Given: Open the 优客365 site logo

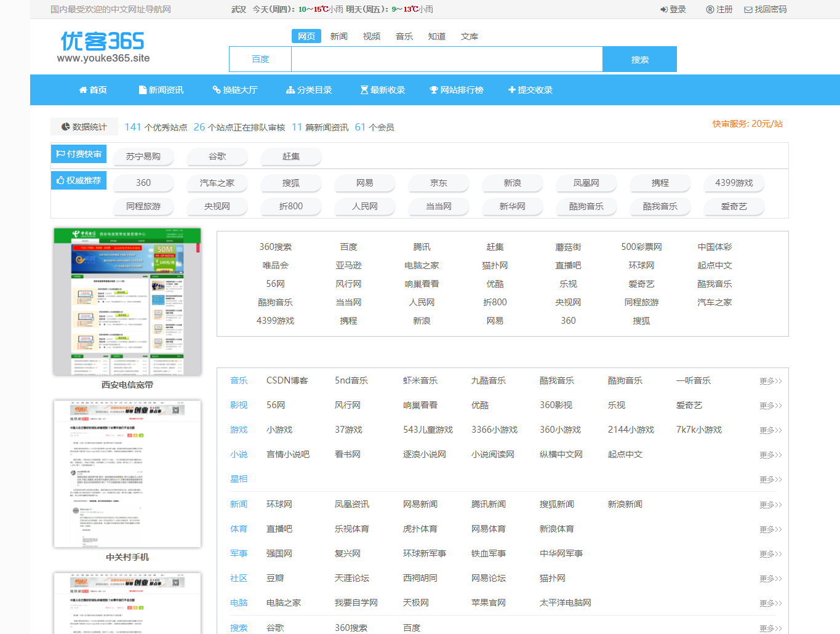Looking at the screenshot, I should [103, 47].
